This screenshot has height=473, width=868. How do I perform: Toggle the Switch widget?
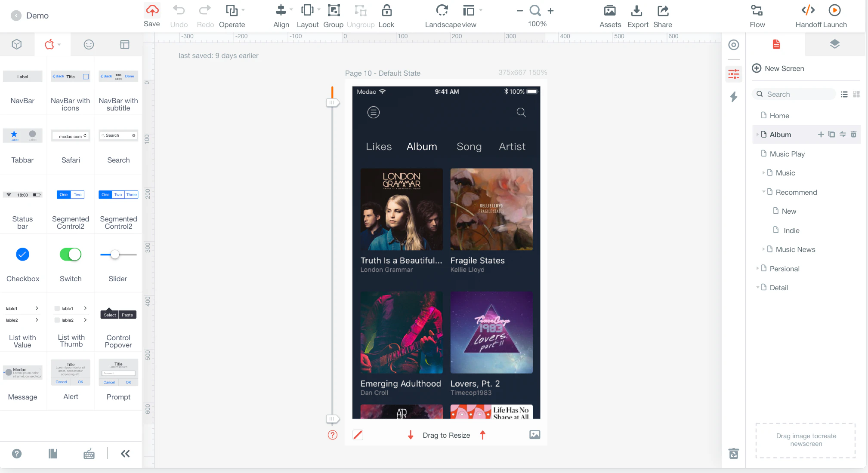[x=71, y=255]
